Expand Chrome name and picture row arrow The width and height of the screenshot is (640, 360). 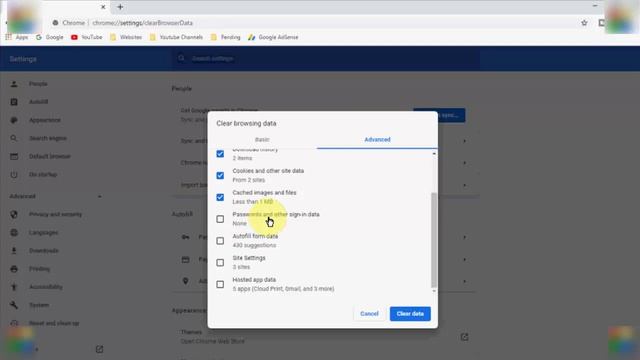coord(464,163)
